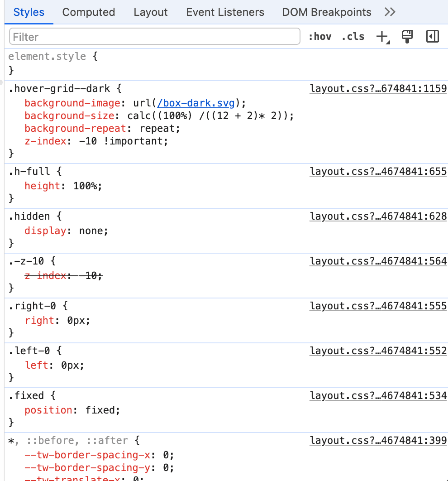Click the background-repeat property name

click(x=74, y=128)
